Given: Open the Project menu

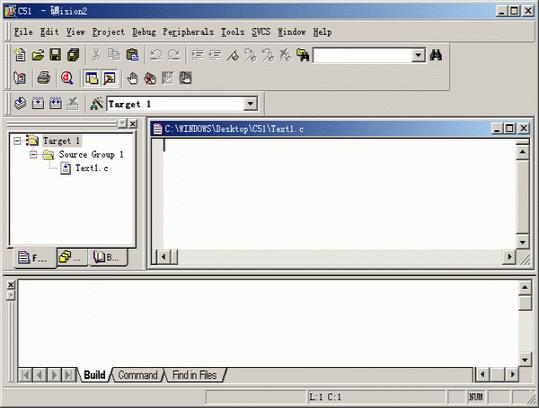Looking at the screenshot, I should pos(108,32).
